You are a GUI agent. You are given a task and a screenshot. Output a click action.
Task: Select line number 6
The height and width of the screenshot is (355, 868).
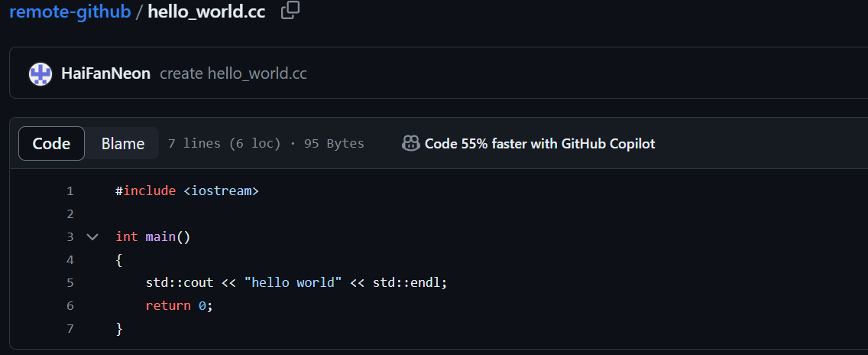(x=70, y=305)
